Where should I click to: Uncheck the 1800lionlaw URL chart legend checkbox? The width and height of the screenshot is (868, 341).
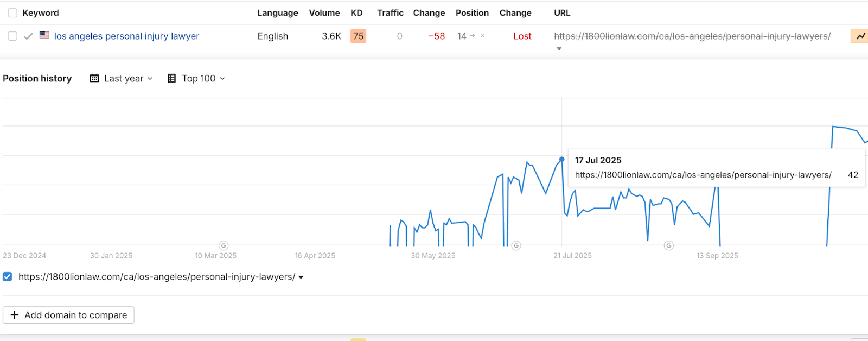pos(8,277)
